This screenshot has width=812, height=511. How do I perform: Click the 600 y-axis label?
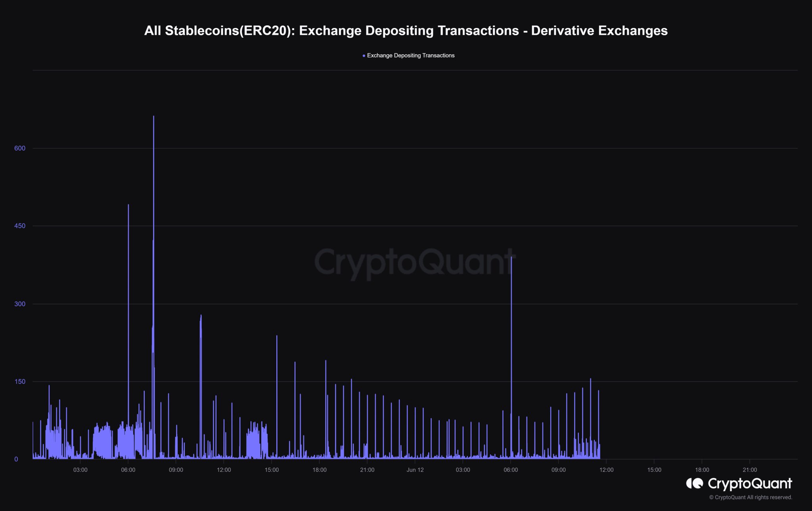(20, 148)
